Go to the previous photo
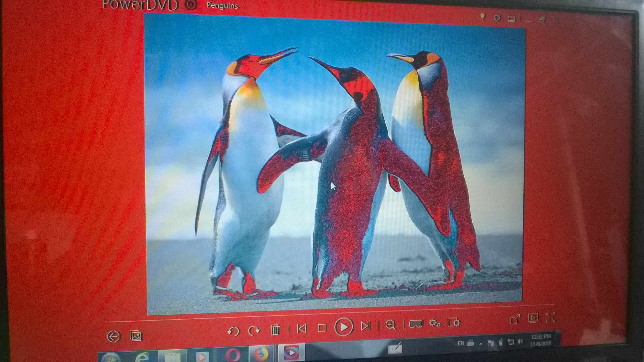The width and height of the screenshot is (644, 362). pos(302,328)
